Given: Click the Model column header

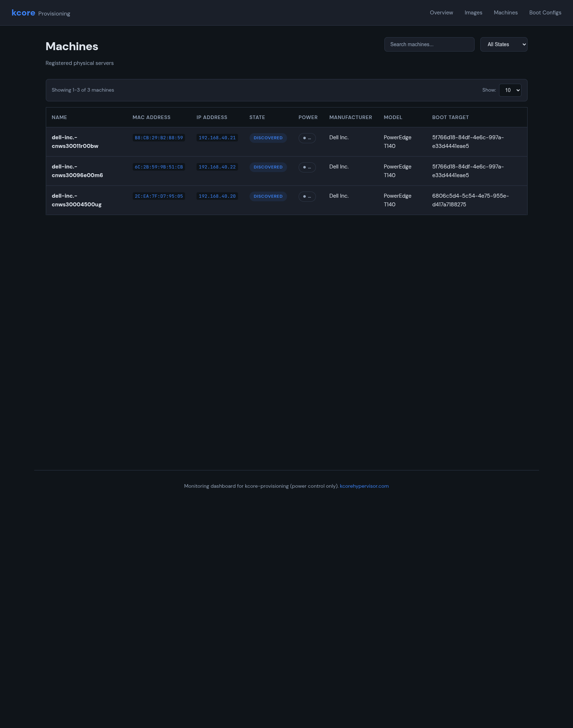Looking at the screenshot, I should [x=393, y=117].
